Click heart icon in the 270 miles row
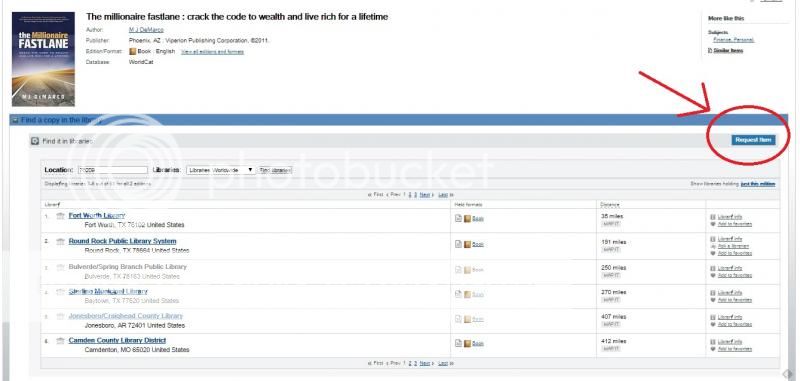 [x=713, y=300]
